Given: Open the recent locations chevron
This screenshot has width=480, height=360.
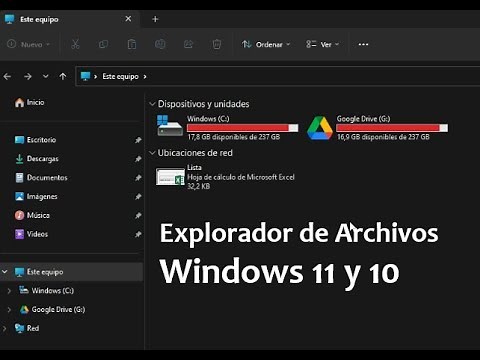Looking at the screenshot, I should click(x=46, y=77).
